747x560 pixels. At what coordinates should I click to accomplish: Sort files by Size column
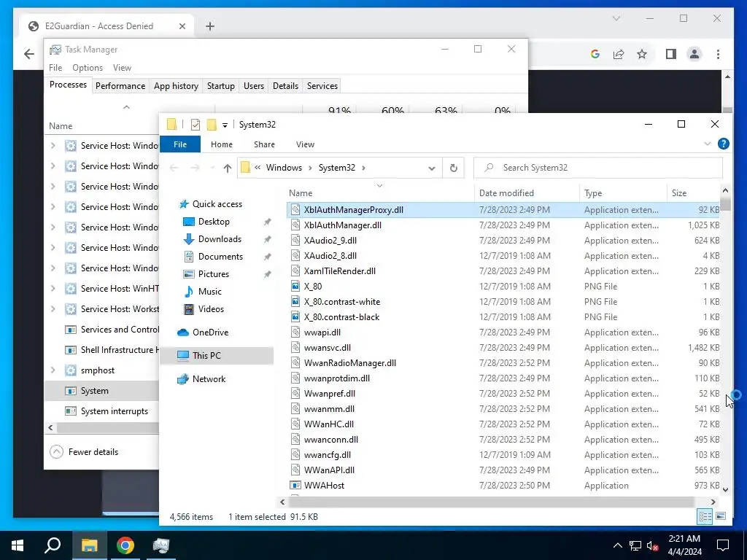[x=679, y=192]
